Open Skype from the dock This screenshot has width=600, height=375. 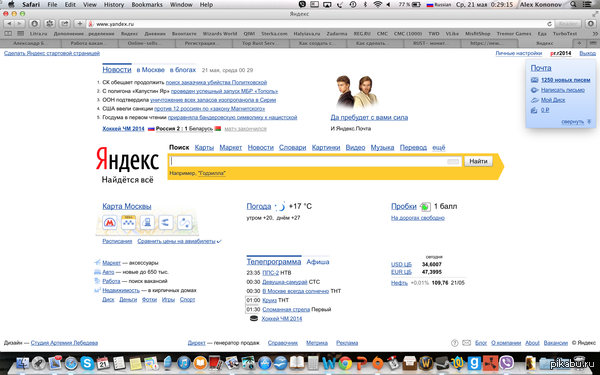[87, 363]
